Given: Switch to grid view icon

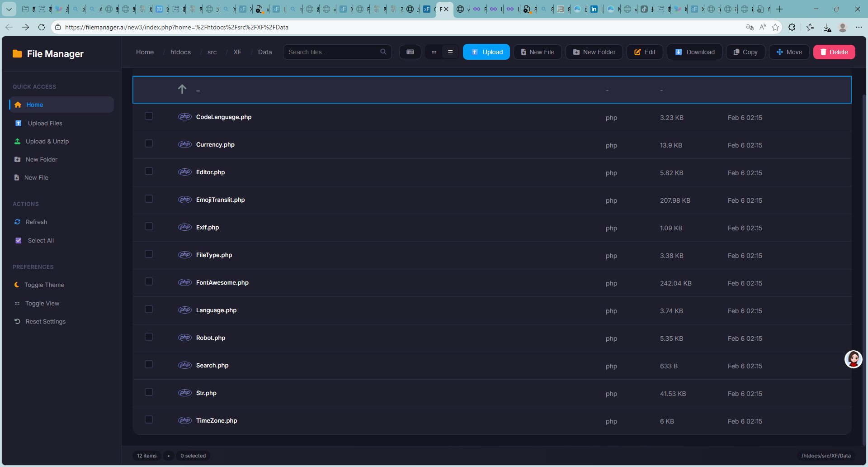Looking at the screenshot, I should 434,52.
